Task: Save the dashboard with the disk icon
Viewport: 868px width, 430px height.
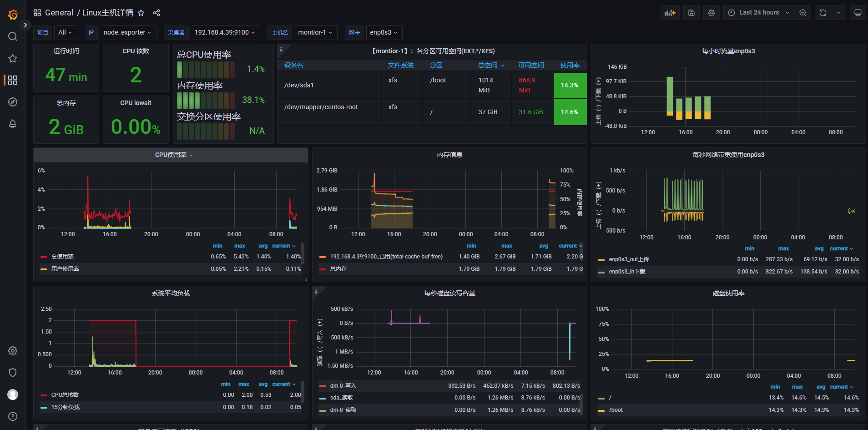Action: pos(691,13)
